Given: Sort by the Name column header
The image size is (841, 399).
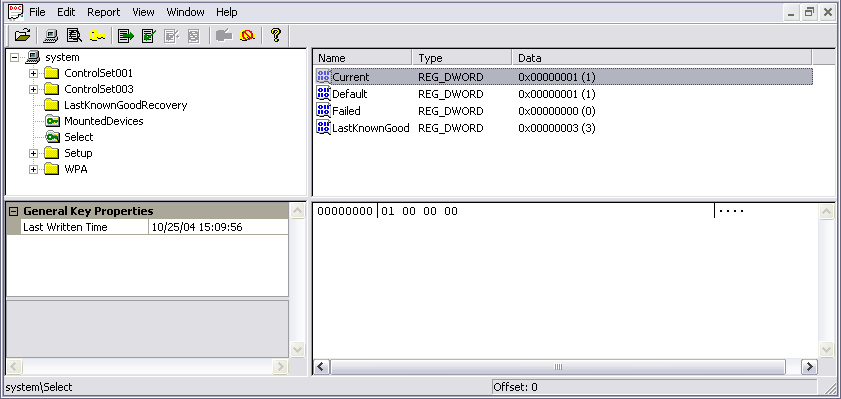Looking at the screenshot, I should point(363,58).
